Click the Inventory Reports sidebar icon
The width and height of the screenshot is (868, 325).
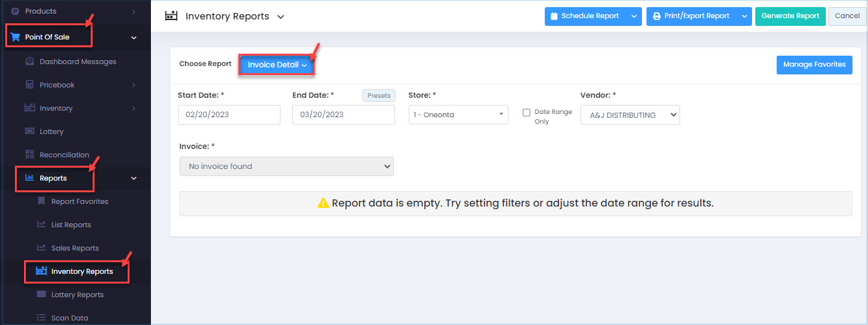pyautogui.click(x=41, y=271)
